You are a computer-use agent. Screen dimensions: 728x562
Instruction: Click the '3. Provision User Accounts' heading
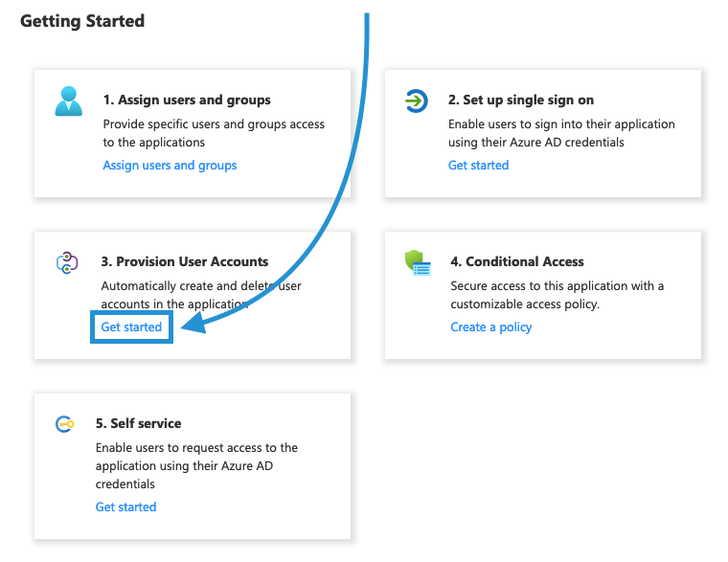pyautogui.click(x=185, y=261)
